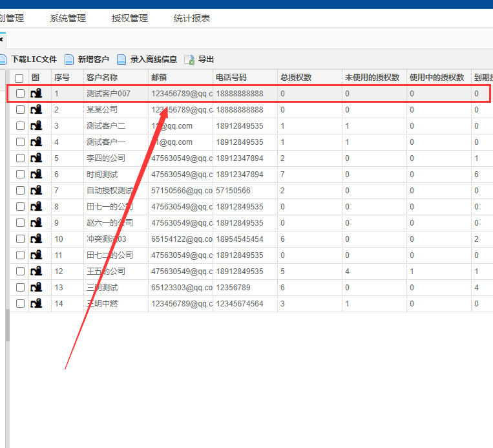Click row icon for 三明中燃

[36, 304]
